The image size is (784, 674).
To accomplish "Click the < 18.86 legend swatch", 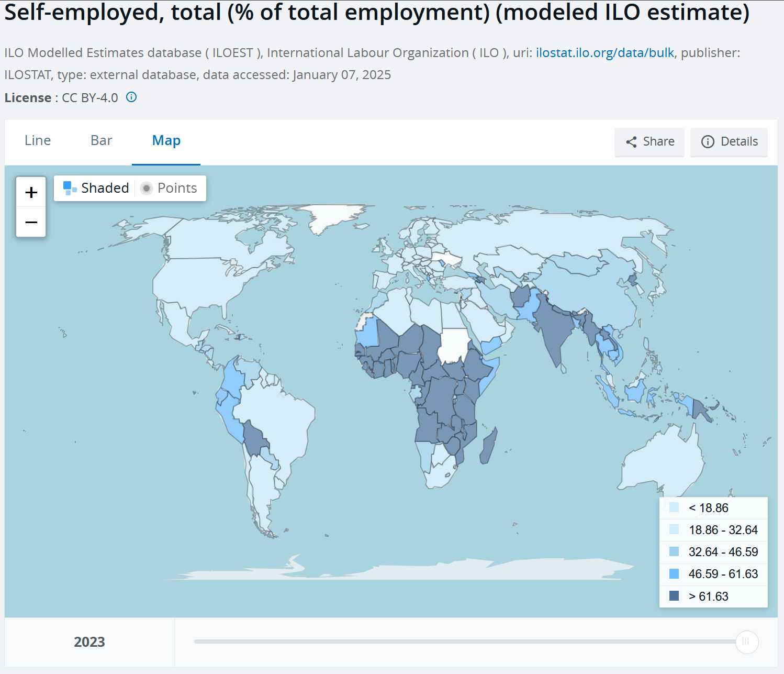I will coord(674,507).
